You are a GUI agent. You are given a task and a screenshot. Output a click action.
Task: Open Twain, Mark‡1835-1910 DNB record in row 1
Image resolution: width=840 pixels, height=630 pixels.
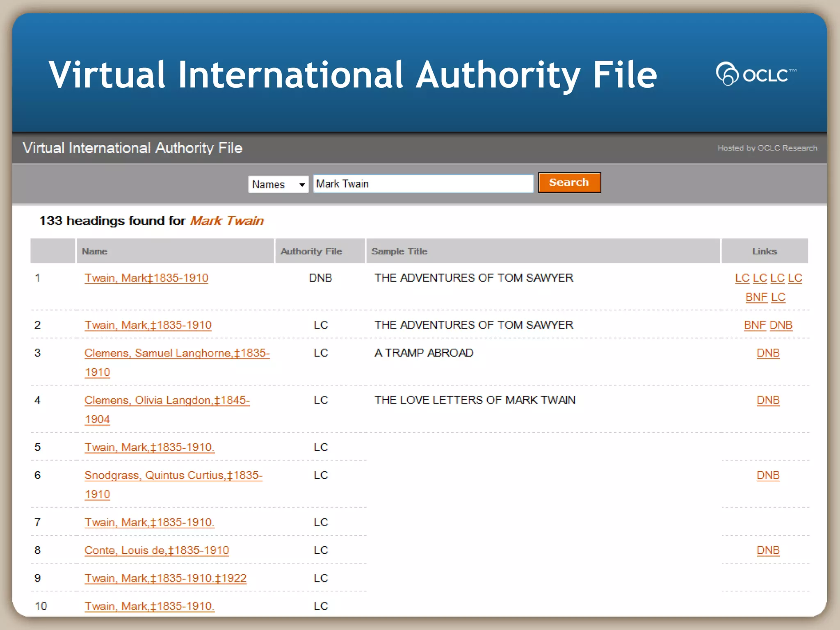click(146, 278)
